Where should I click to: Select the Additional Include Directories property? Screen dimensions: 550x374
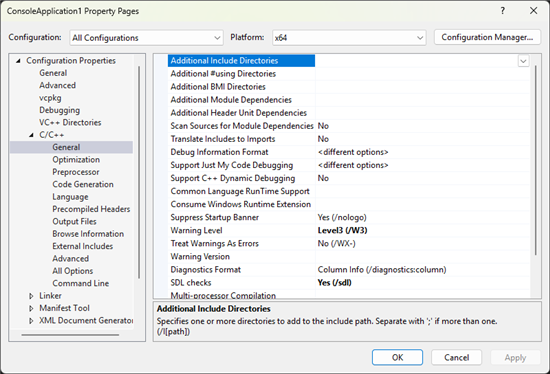[241, 61]
